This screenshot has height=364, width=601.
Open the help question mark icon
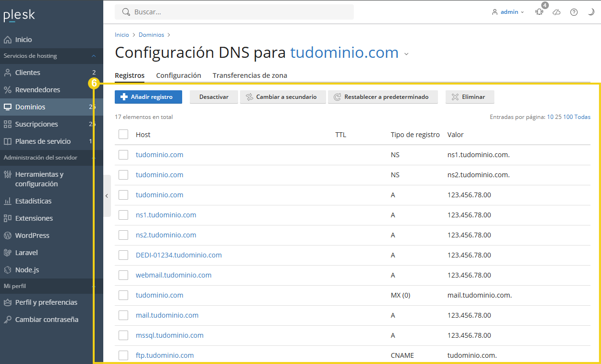point(574,12)
